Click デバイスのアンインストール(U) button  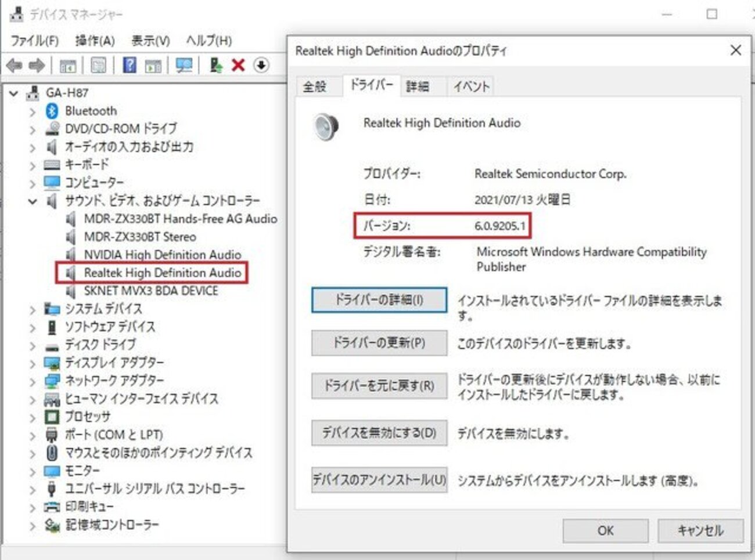tap(379, 480)
